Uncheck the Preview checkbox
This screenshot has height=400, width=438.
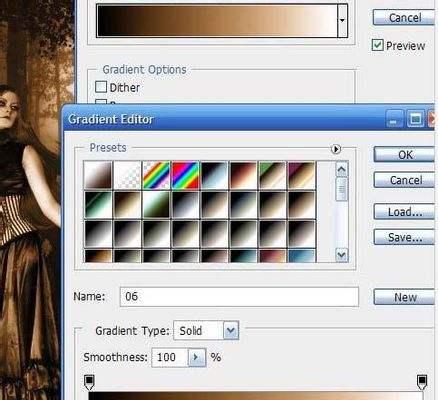377,45
